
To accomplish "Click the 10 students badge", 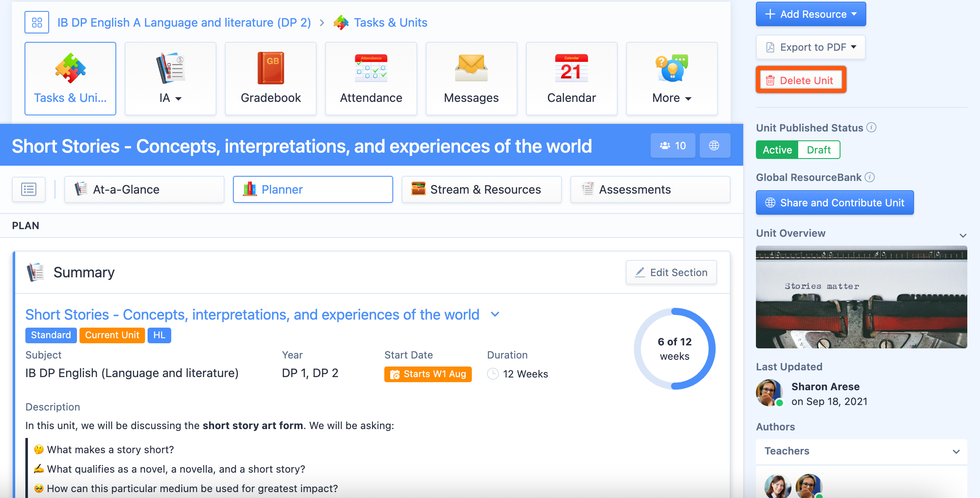I will coord(673,146).
